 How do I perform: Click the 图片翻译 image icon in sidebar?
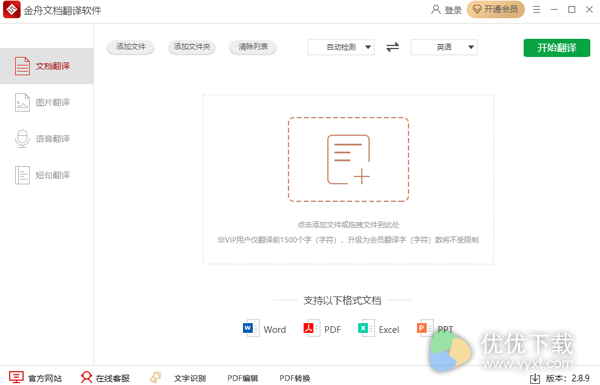[22, 103]
